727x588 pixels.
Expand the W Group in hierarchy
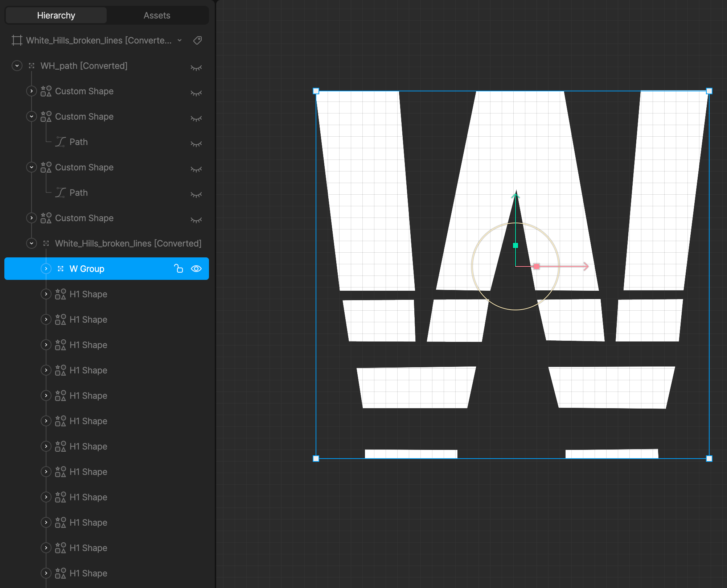[x=46, y=269]
